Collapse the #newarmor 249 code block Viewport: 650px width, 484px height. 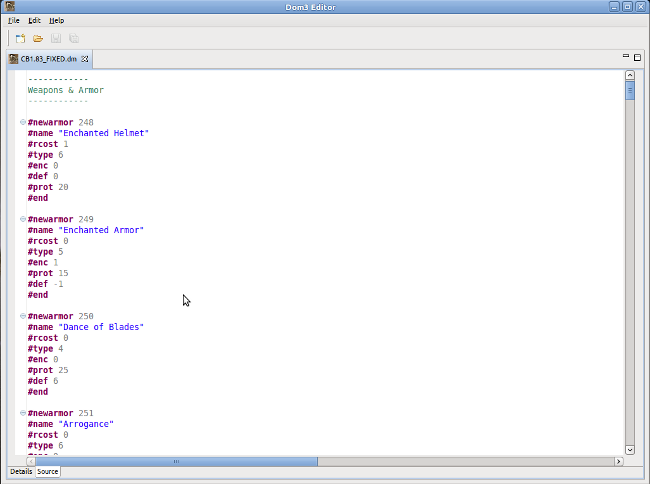point(22,219)
